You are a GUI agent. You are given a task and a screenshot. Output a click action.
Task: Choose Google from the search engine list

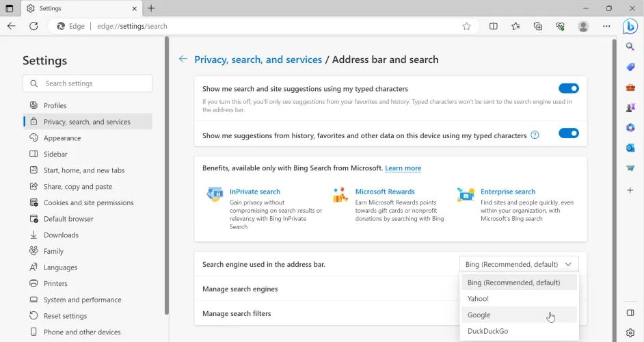tap(479, 315)
